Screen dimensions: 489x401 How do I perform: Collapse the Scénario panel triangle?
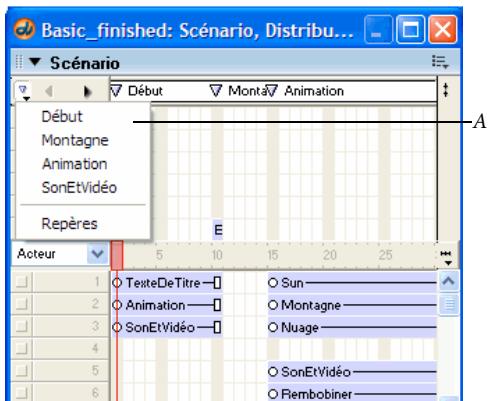click(35, 62)
